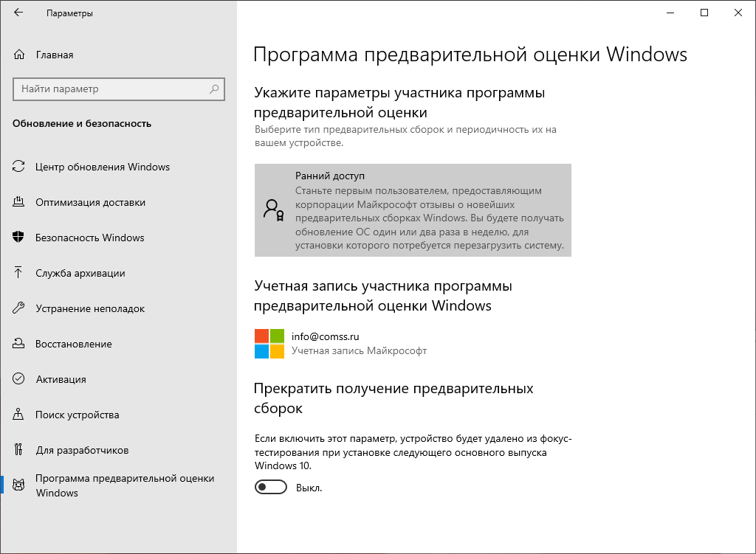This screenshot has width=756, height=554.
Task: Select the Восстановление sidebar icon
Action: tap(18, 344)
